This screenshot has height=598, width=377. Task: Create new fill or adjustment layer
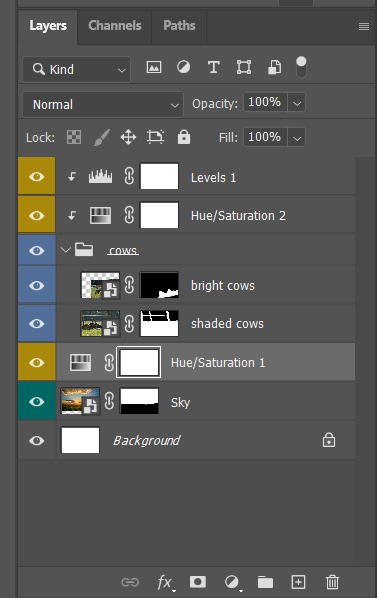[232, 582]
